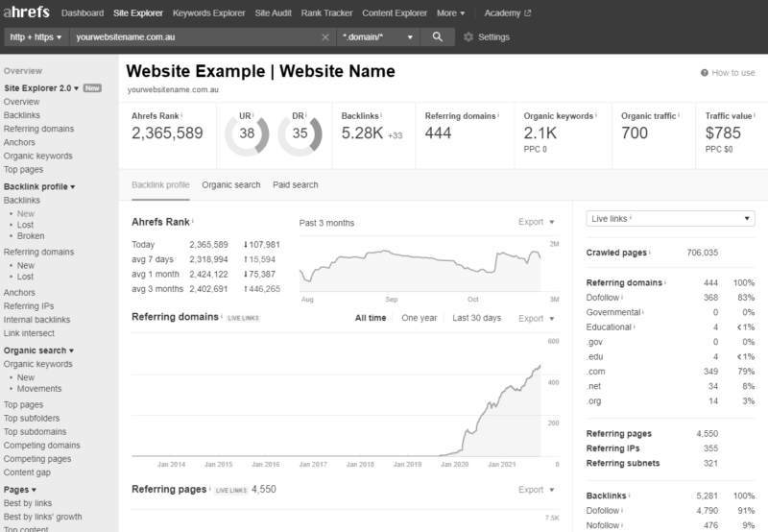The image size is (768, 532).
Task: Open Competing domains in sidebar
Action: pos(41,446)
